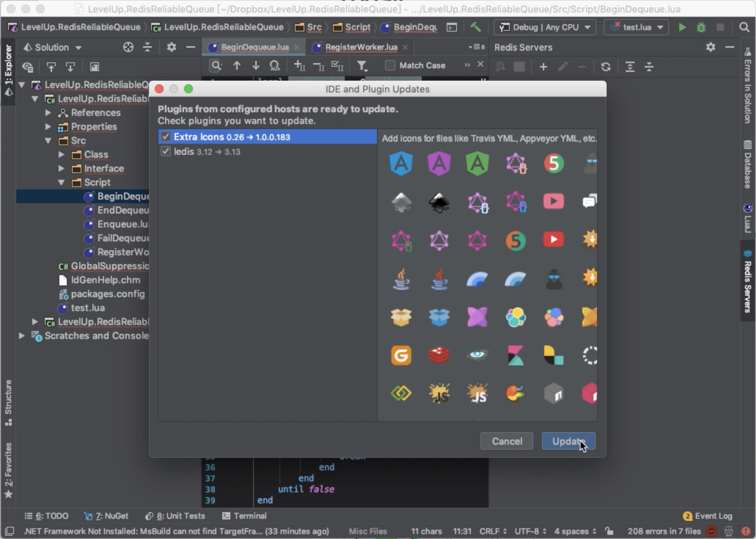This screenshot has width=756, height=539.
Task: Expand the Properties node
Action: (x=48, y=126)
